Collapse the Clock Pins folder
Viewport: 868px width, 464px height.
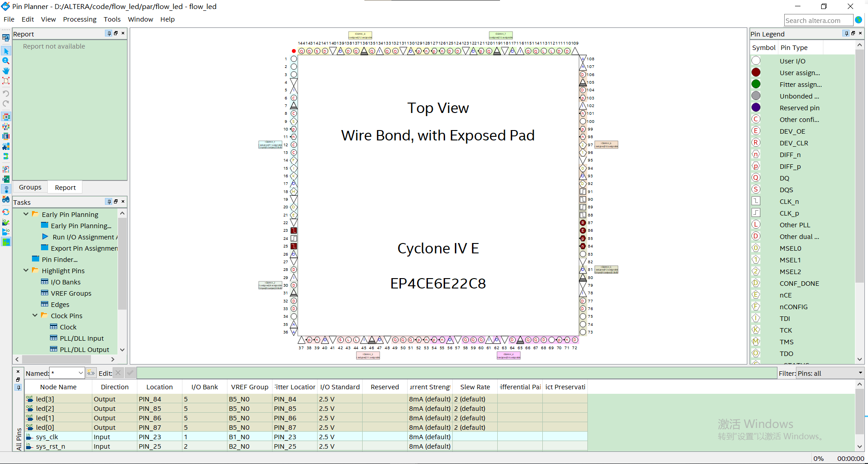point(35,315)
